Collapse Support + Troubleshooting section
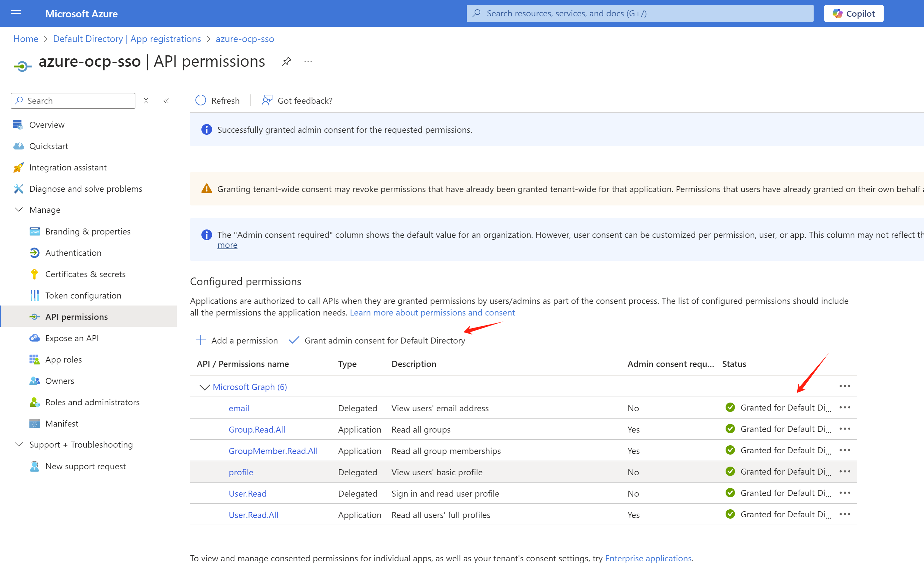This screenshot has height=578, width=924. coord(18,445)
